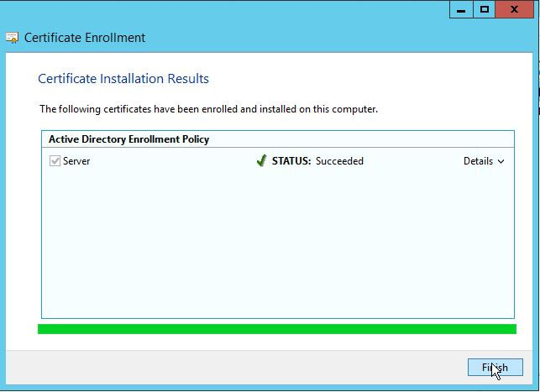The height and width of the screenshot is (392, 540).
Task: Click the Certificate Enrollment title icon
Action: pyautogui.click(x=12, y=38)
